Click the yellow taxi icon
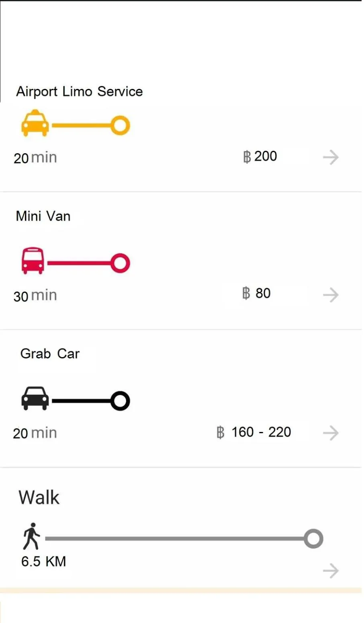The height and width of the screenshot is (623, 364). click(x=35, y=123)
